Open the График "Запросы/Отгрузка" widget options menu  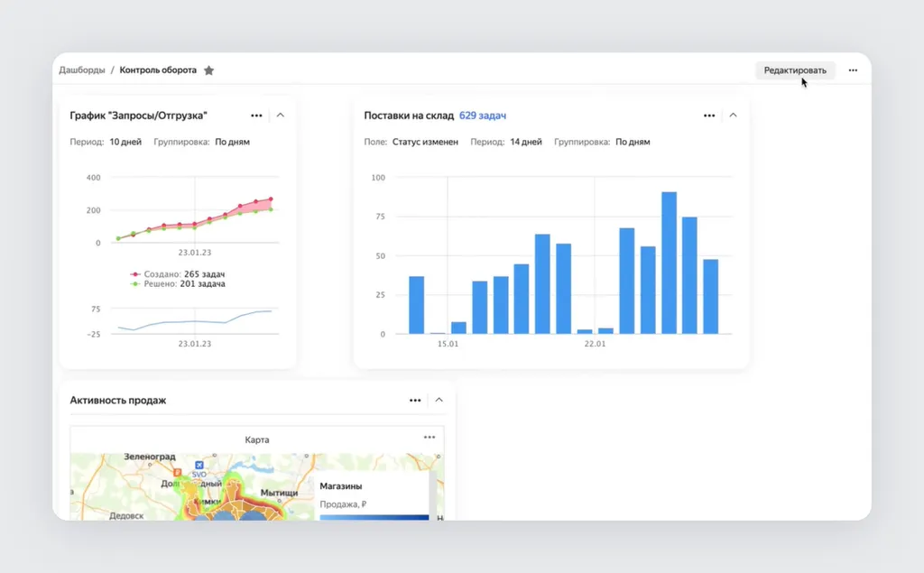click(x=256, y=116)
